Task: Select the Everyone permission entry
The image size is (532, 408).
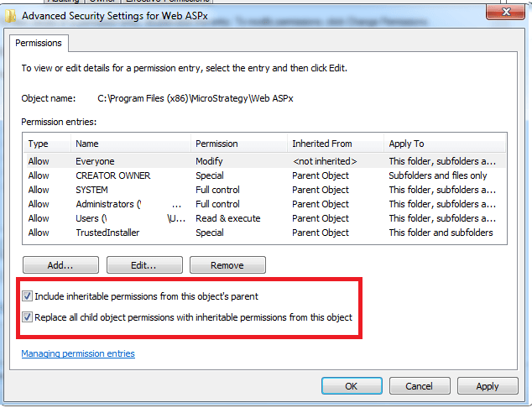Action: (95, 161)
